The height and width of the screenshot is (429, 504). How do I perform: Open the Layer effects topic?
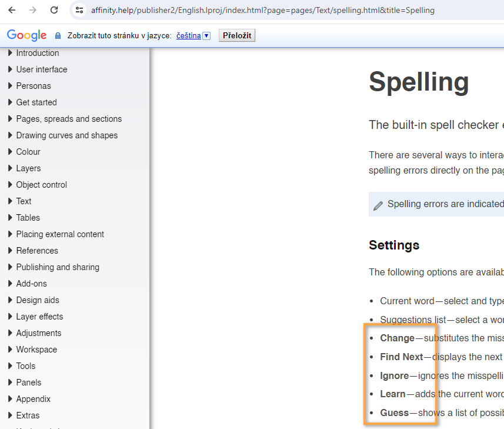[39, 317]
